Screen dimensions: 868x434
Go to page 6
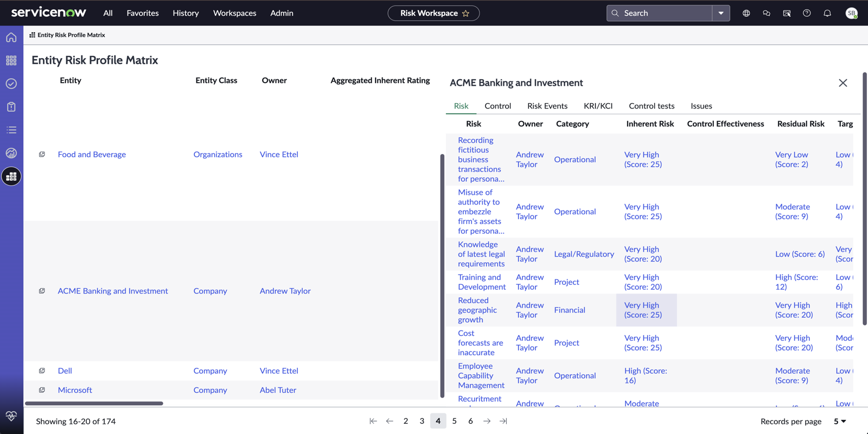pyautogui.click(x=470, y=421)
